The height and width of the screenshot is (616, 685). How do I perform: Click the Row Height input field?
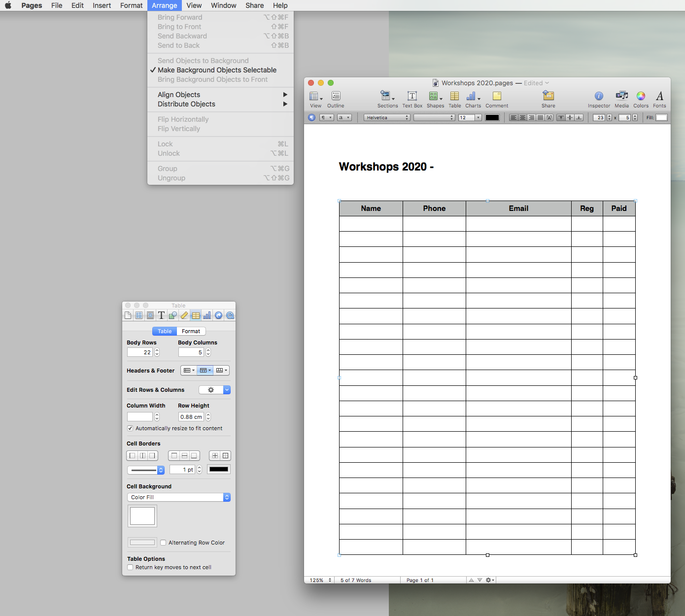[191, 417]
